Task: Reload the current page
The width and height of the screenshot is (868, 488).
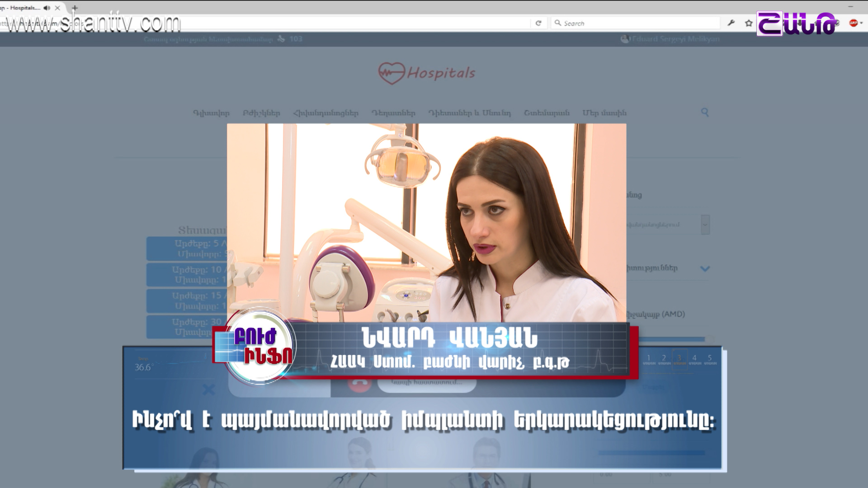Action: pyautogui.click(x=538, y=23)
